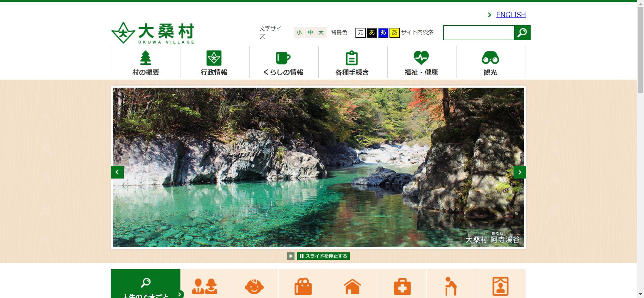Set text size to small (小)
This screenshot has width=644, height=298.
pyautogui.click(x=299, y=33)
